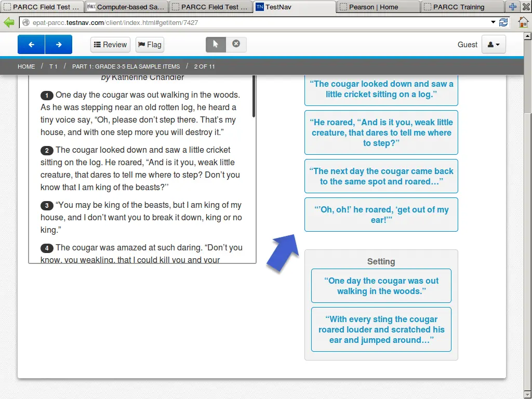Click the HOME breadcrumb link

tap(26, 66)
